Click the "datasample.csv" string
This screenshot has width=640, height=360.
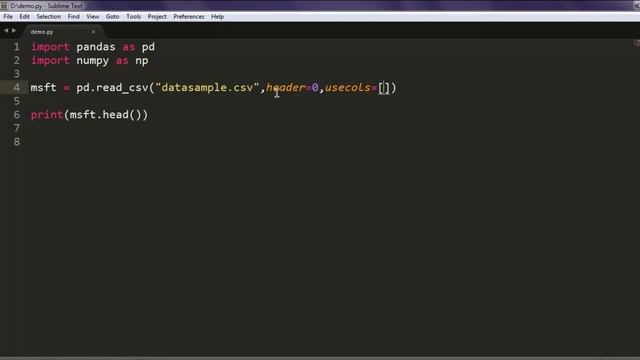coord(207,88)
